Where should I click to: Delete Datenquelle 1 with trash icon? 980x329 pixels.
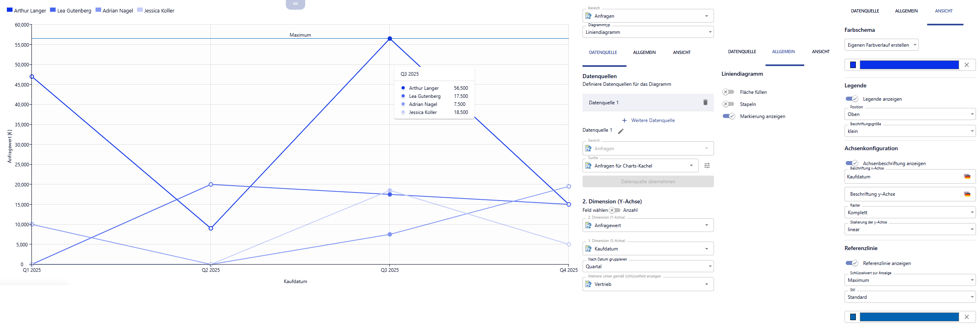pyautogui.click(x=705, y=102)
